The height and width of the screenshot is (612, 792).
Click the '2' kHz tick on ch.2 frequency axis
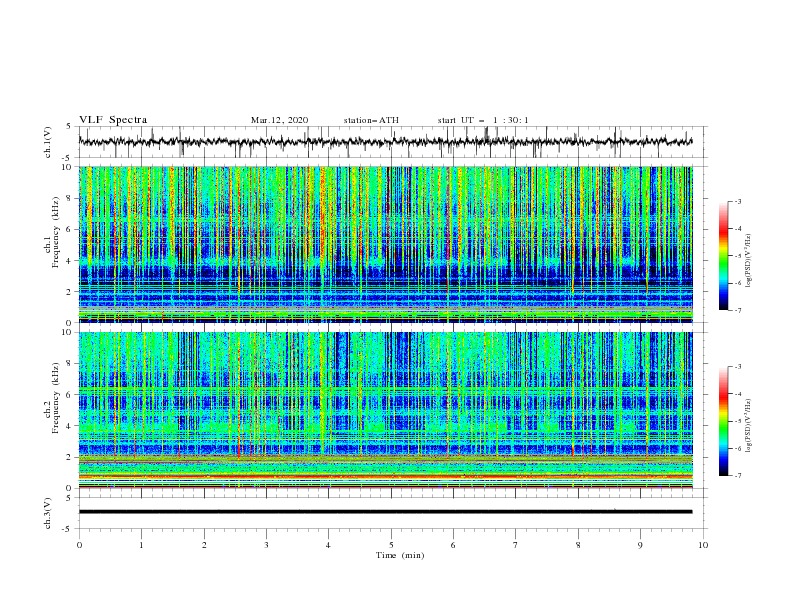70,457
